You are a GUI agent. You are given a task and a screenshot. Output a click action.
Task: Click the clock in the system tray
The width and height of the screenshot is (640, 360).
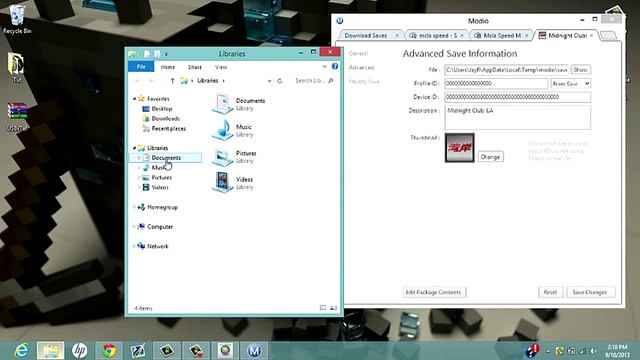click(616, 351)
